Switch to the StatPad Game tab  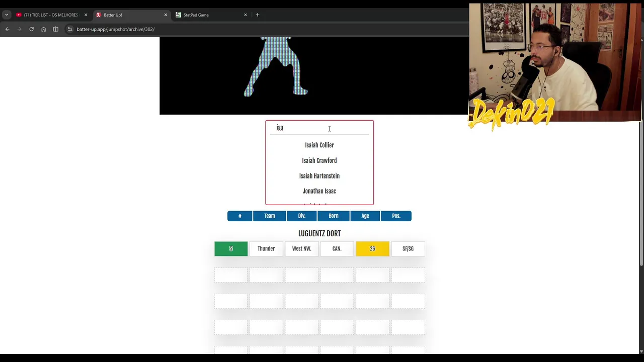(211, 15)
